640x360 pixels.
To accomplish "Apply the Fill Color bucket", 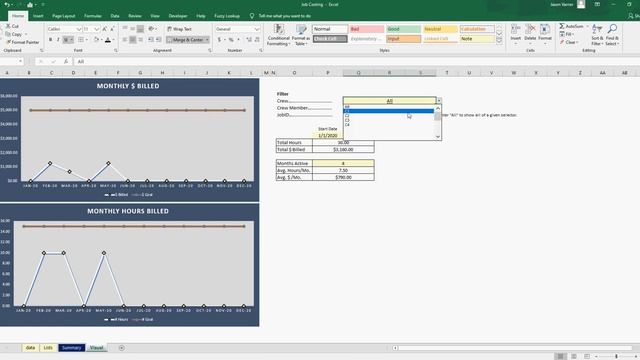I will pyautogui.click(x=96, y=40).
